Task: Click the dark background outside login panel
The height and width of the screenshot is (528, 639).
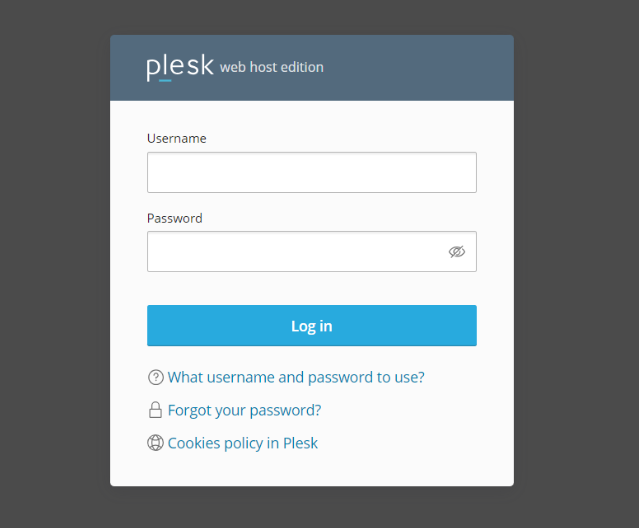Action: click(53, 265)
